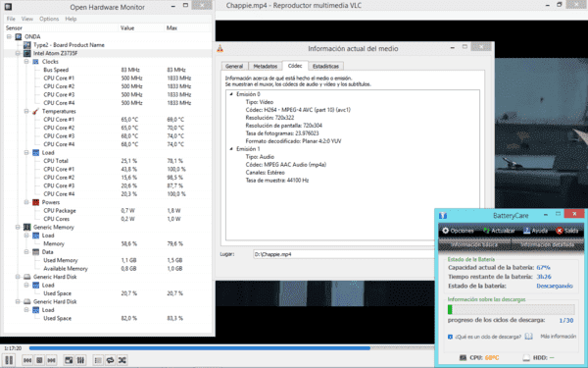588x368 pixels.
Task: Click the CPU chip icon in BatteryCare footer
Action: coord(464,358)
